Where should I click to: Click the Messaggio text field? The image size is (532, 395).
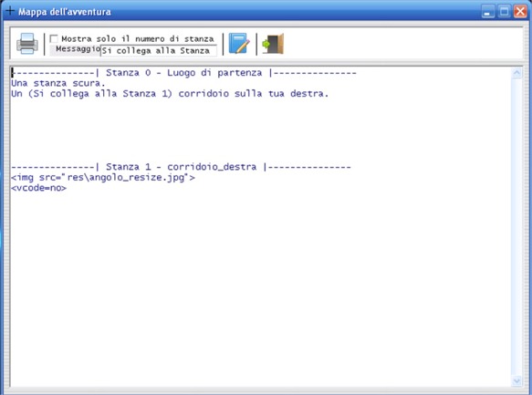click(x=159, y=50)
